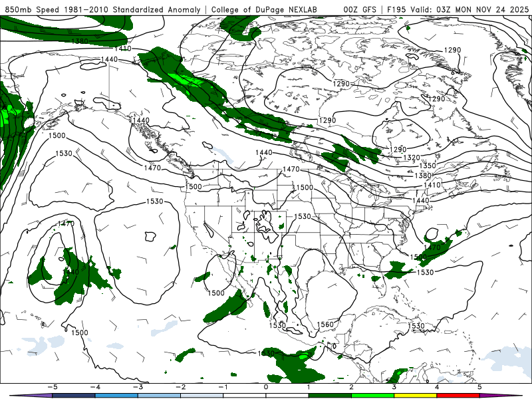This screenshot has height=399, width=532.
Task: Click the colorbar tick label "−5"
Action: coord(53,387)
